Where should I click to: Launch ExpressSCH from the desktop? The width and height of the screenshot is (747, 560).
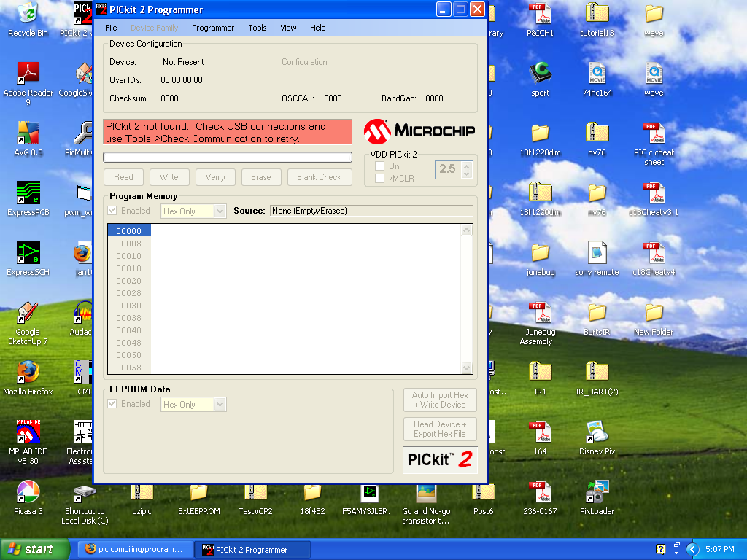point(28,259)
